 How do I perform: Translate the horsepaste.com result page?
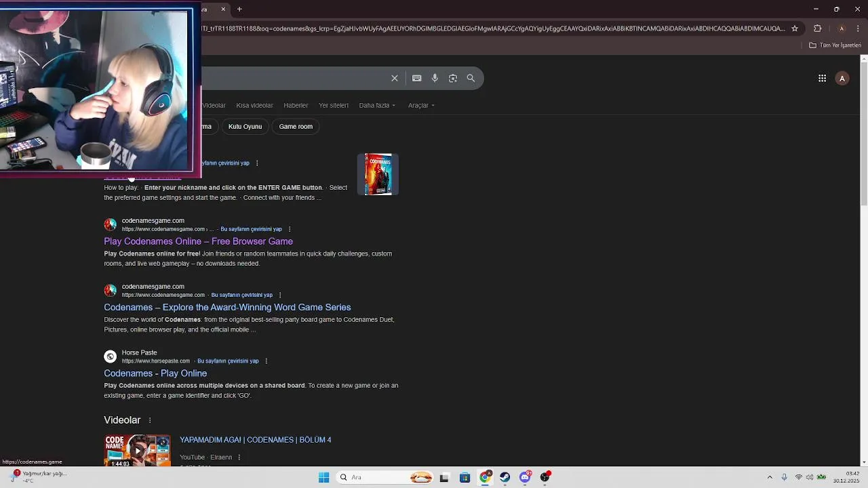coord(228,361)
